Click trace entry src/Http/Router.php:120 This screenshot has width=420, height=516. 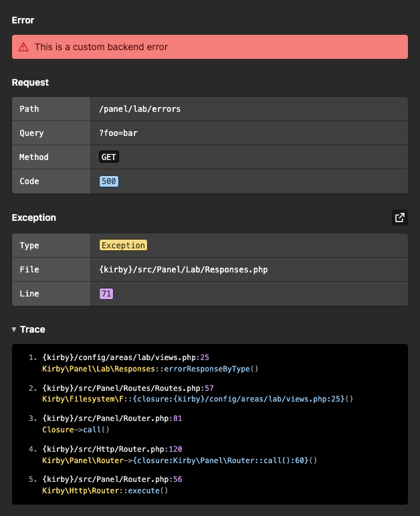[112, 449]
